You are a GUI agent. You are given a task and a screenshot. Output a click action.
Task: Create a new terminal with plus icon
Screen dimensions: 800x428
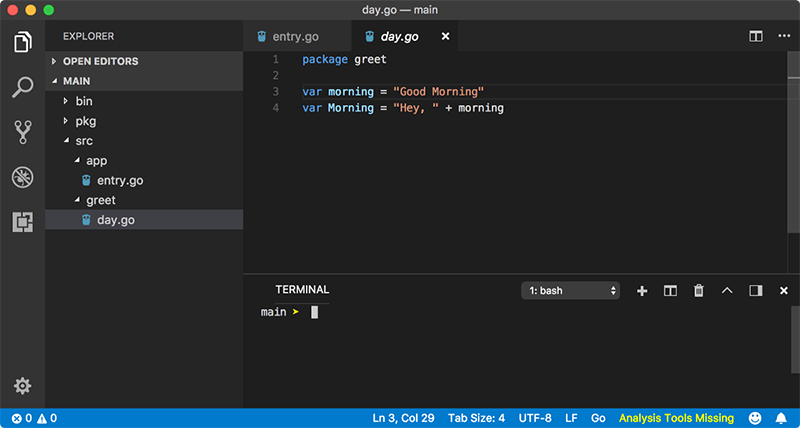tap(642, 291)
